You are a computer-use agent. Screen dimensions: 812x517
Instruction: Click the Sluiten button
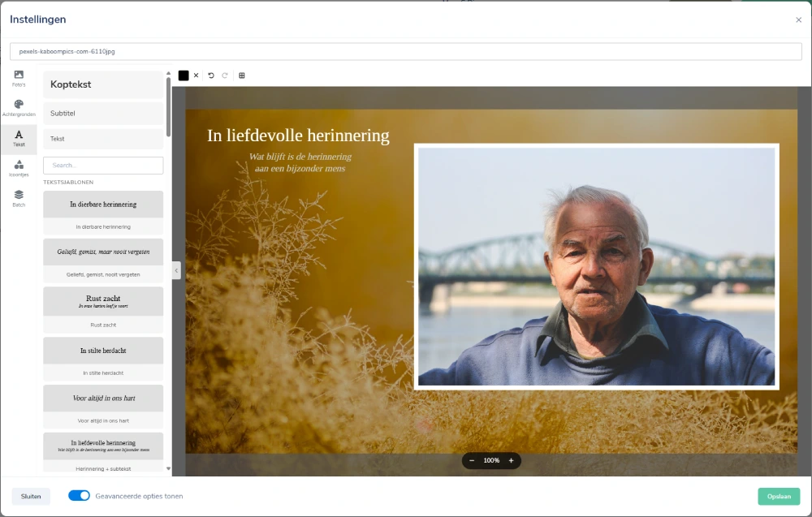tap(31, 496)
